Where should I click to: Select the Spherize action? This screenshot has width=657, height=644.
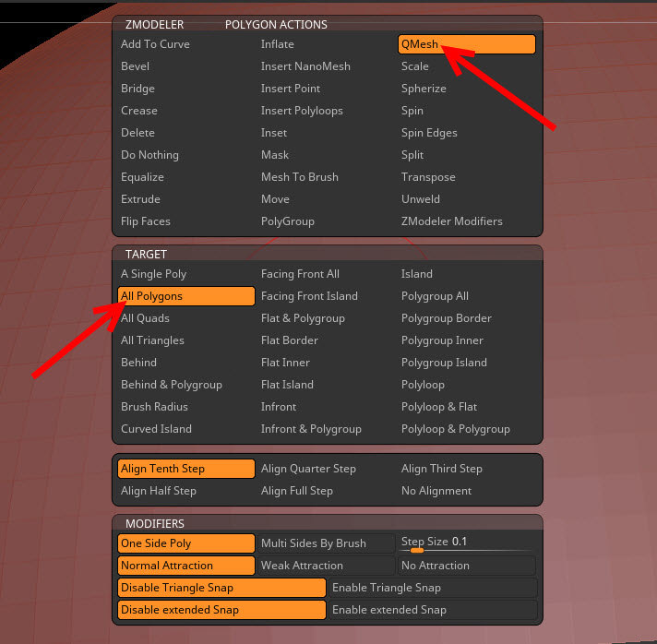tap(424, 89)
